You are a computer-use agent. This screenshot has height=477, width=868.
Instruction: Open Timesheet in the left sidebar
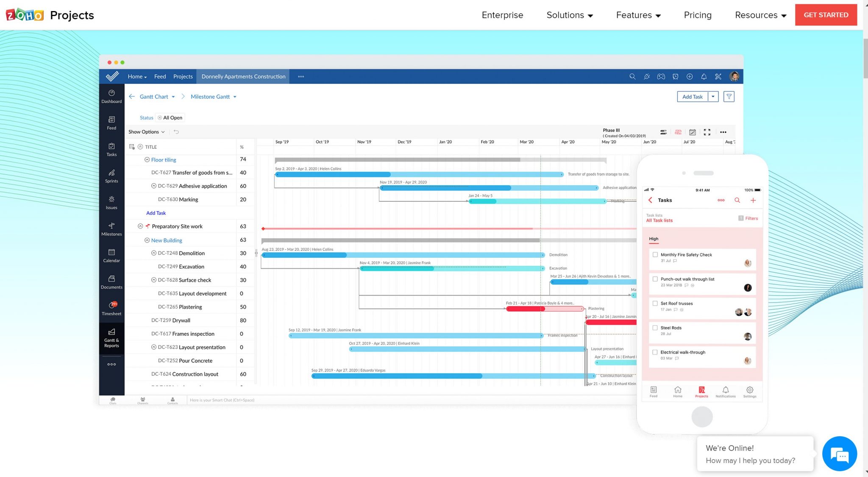click(x=111, y=309)
